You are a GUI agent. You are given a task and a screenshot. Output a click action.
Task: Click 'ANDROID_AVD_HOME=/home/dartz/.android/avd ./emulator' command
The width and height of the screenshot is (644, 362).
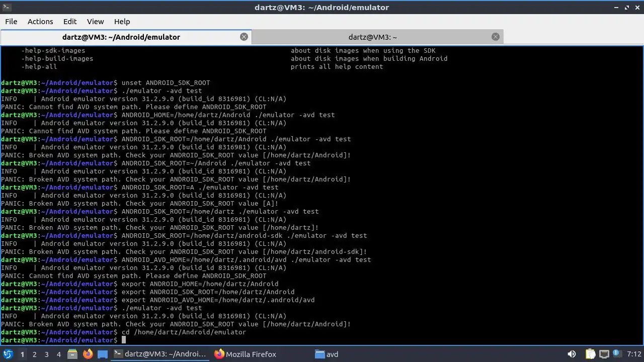pyautogui.click(x=246, y=260)
